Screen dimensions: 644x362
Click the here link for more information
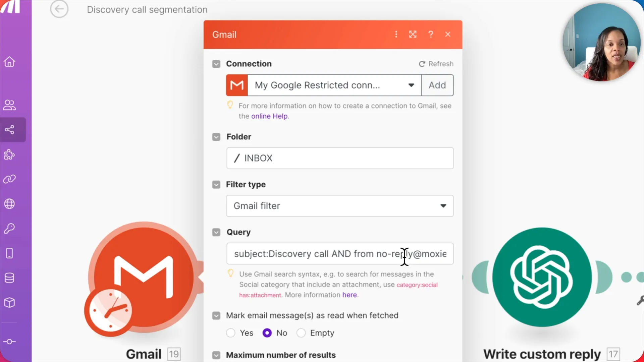pyautogui.click(x=350, y=295)
